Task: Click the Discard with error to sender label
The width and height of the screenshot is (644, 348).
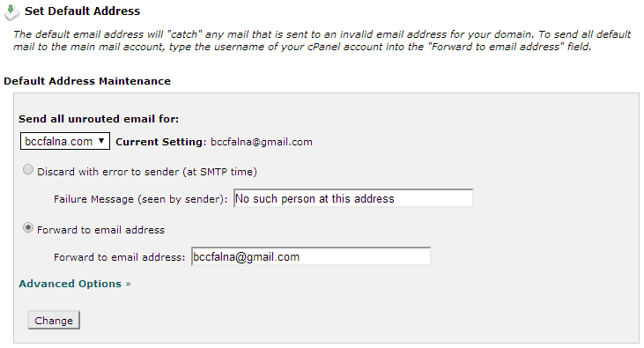Action: 147,172
